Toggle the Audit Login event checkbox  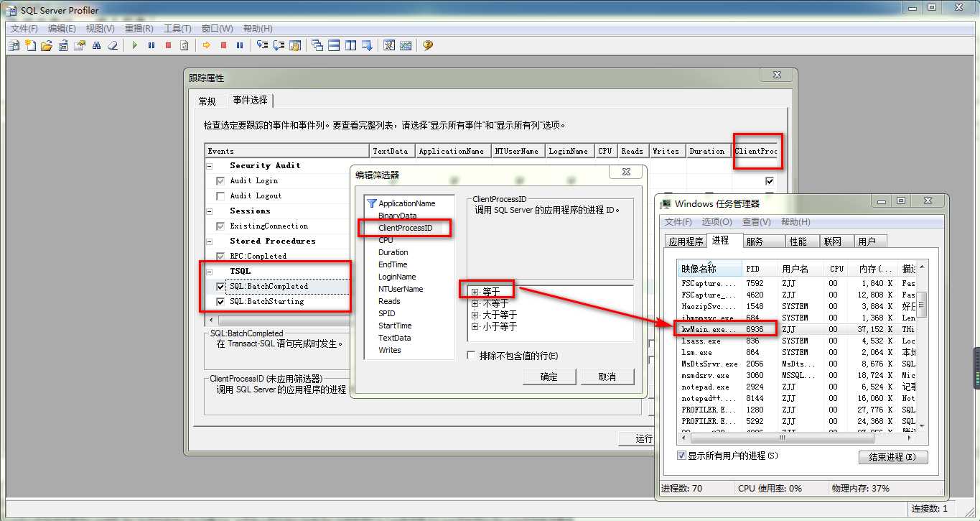click(x=220, y=180)
